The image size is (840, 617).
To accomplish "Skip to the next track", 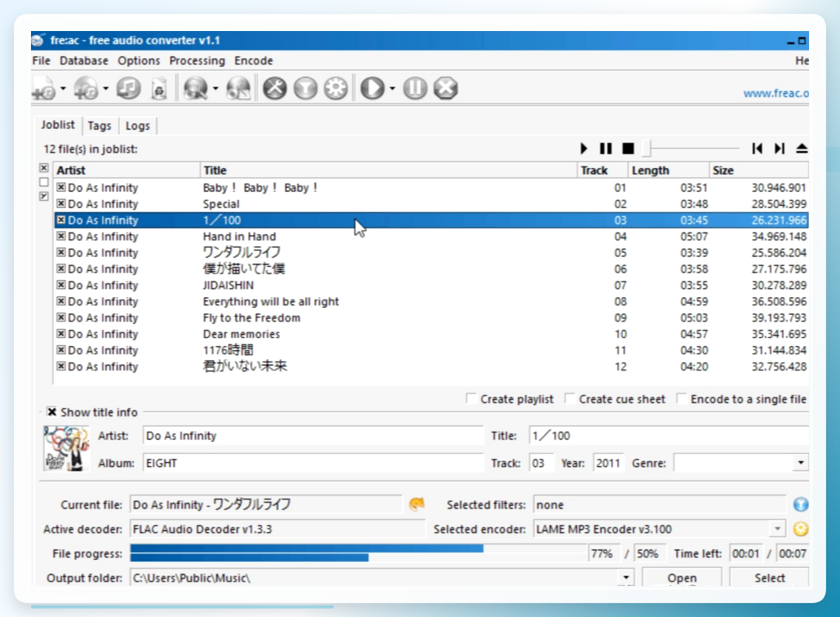I will click(780, 149).
